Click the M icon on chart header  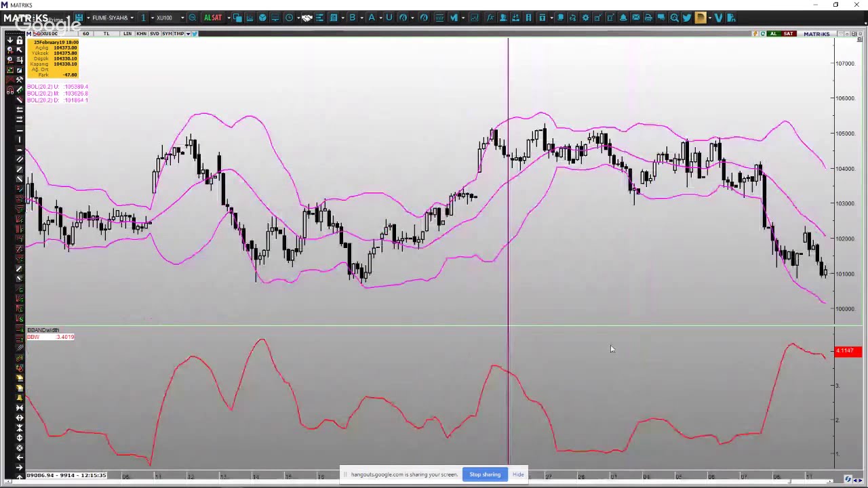(x=29, y=33)
